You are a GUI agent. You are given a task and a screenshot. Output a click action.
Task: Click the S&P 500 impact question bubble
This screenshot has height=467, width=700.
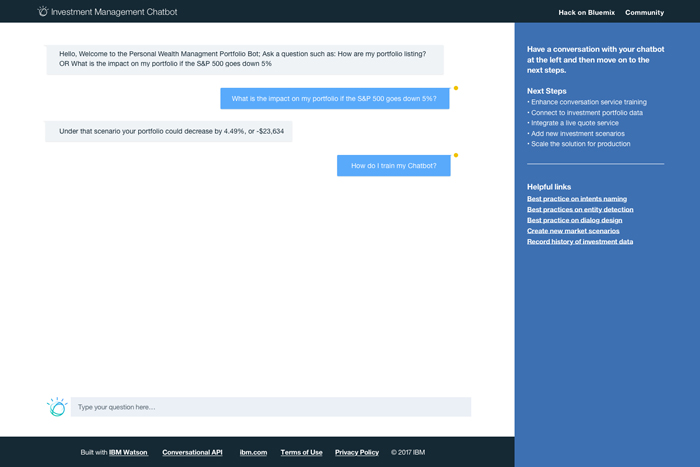tap(335, 99)
